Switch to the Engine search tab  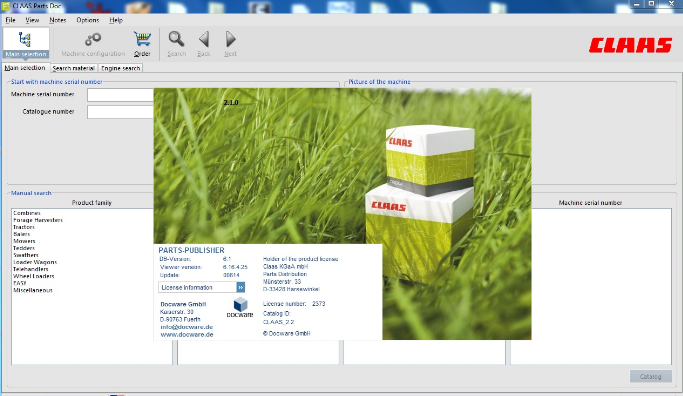pyautogui.click(x=121, y=68)
